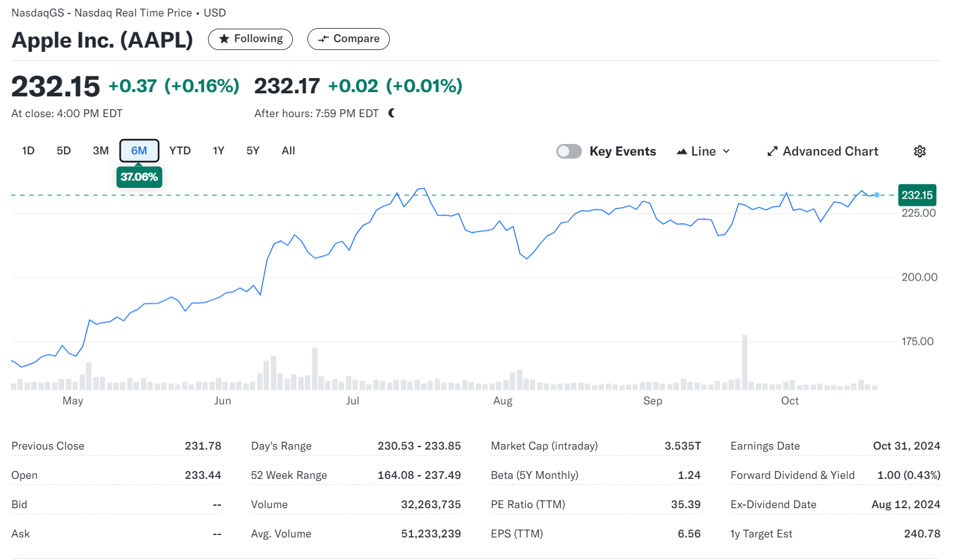Viewport: 962px width, 560px height.
Task: Expand the Line chart type dropdown
Action: pos(703,151)
